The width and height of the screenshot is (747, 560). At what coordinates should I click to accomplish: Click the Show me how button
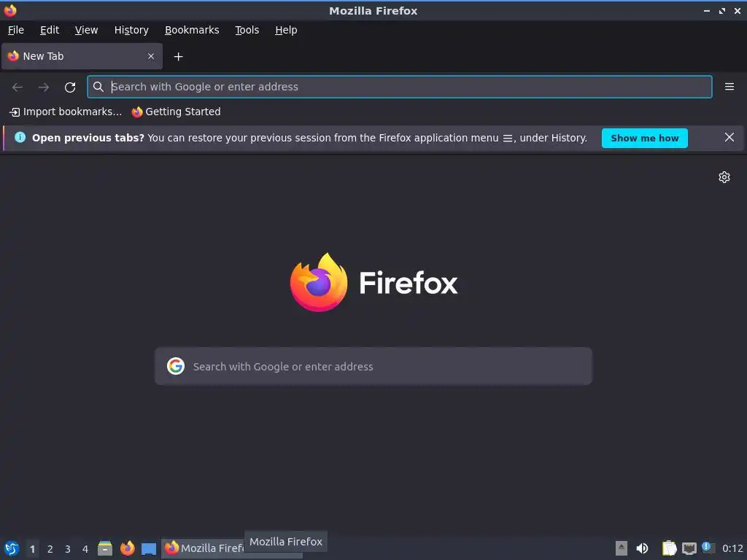645,138
